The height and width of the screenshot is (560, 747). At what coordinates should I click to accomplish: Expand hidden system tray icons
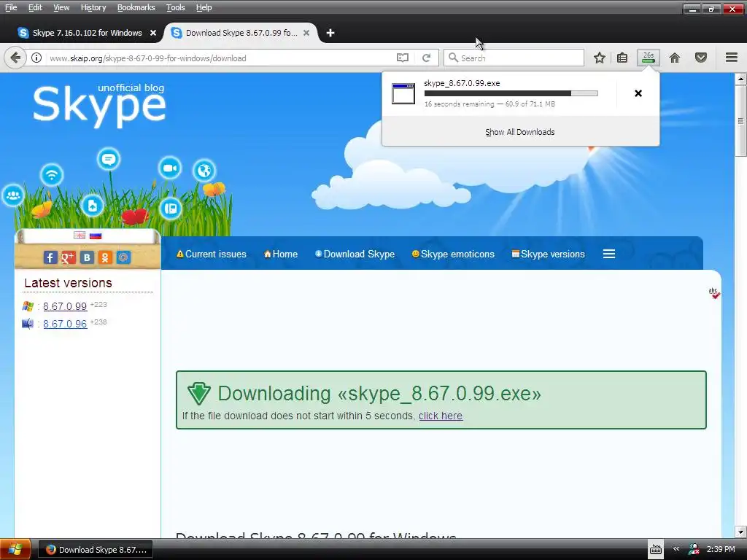676,549
